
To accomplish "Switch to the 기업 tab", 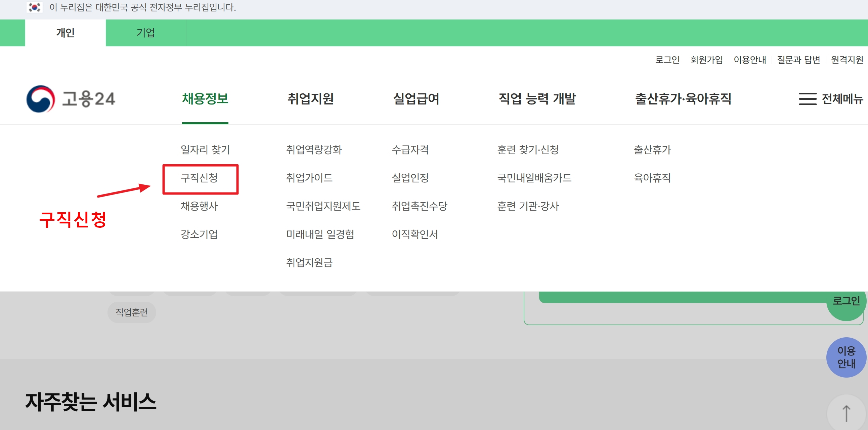I will 145,33.
